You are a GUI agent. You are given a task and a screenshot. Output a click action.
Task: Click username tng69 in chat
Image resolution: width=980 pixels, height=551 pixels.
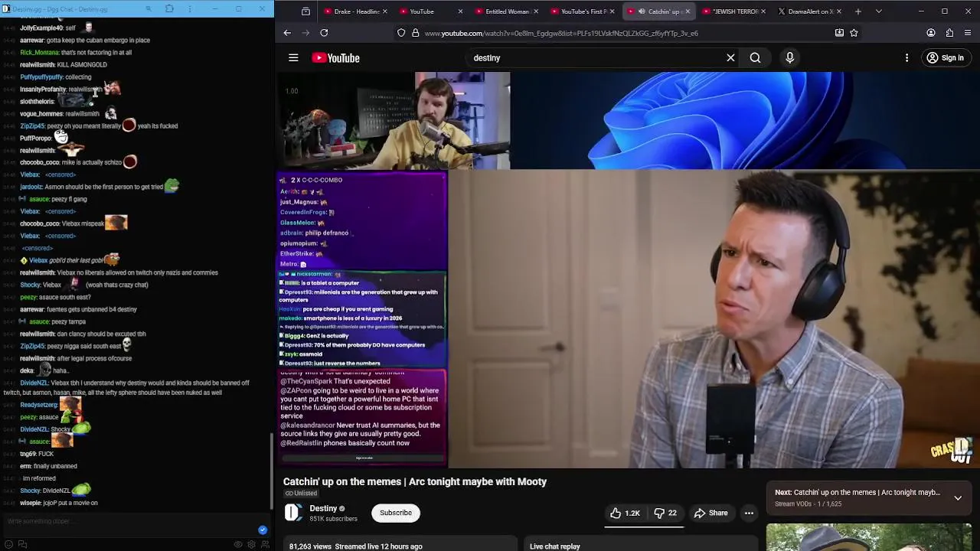[27, 454]
